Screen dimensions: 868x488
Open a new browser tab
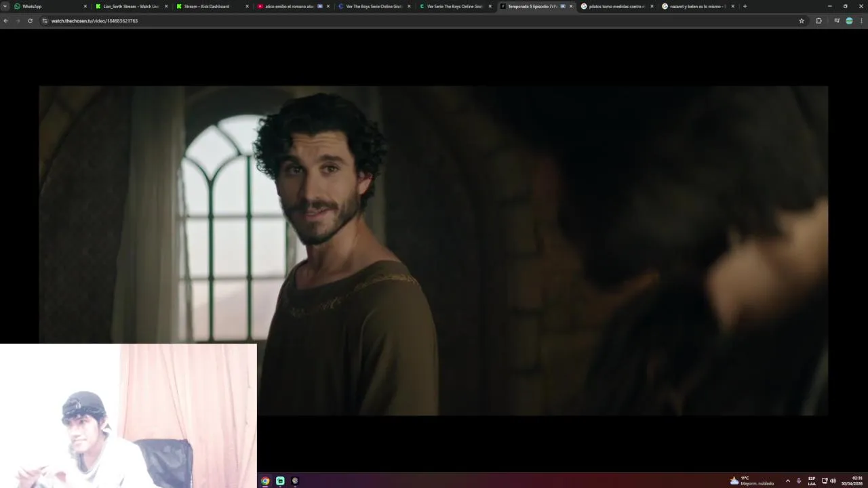click(x=745, y=6)
